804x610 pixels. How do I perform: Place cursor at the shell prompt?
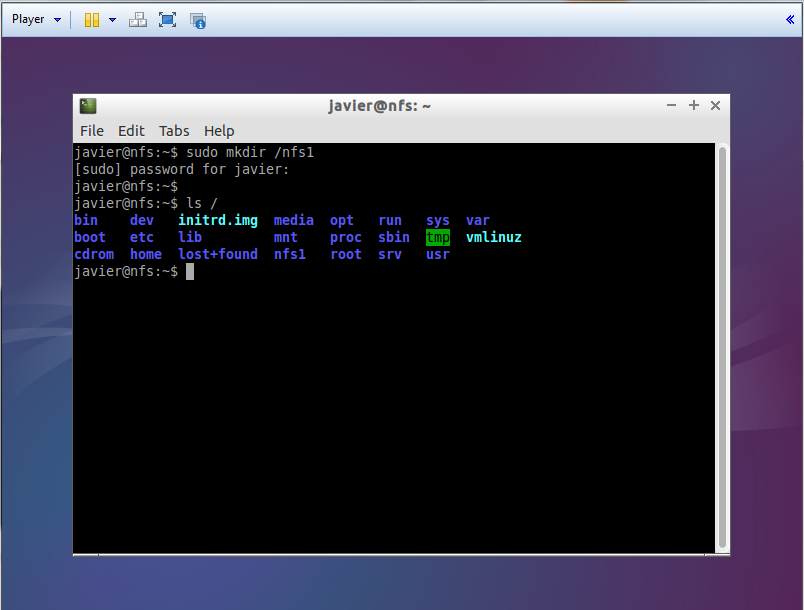[x=188, y=271]
